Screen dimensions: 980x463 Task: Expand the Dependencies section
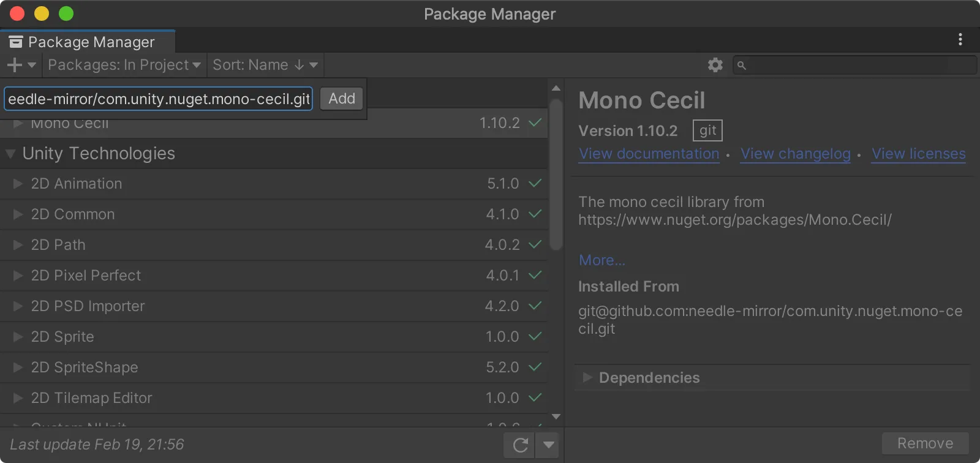click(x=587, y=377)
